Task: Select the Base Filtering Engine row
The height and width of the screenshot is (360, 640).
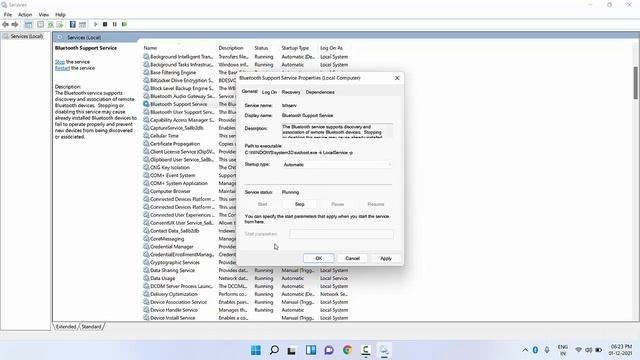Action: click(x=173, y=73)
